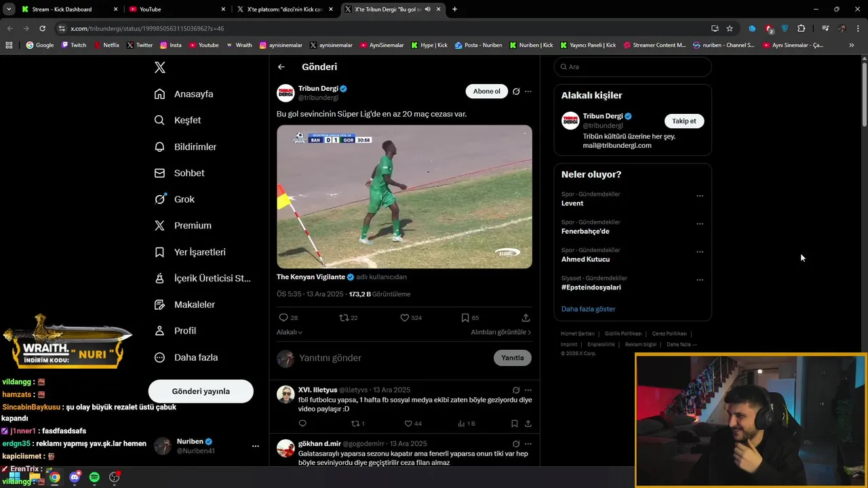This screenshot has height=488, width=868.
Task: Play the goal celebration video
Action: coord(404,197)
